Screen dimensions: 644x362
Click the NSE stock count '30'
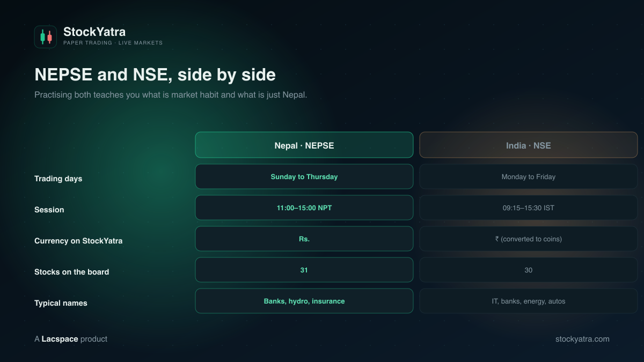(x=529, y=270)
